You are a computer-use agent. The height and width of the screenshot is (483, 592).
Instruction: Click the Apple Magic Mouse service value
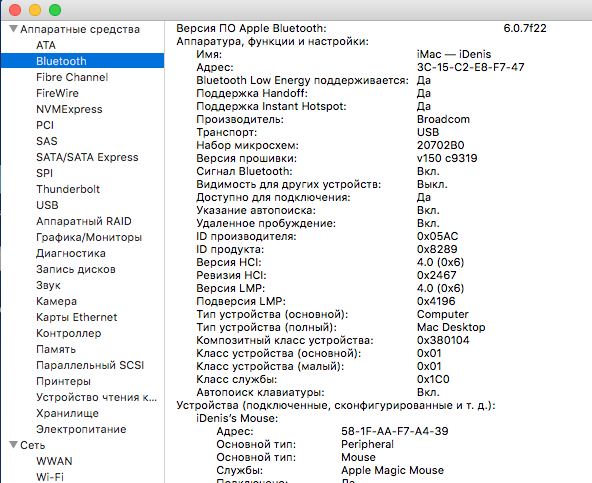coord(393,470)
